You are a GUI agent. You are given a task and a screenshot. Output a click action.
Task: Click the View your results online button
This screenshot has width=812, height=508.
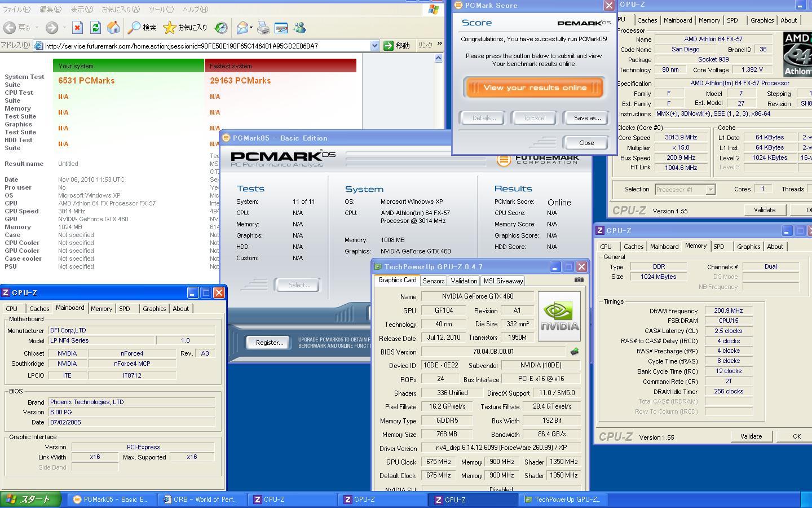click(x=535, y=87)
